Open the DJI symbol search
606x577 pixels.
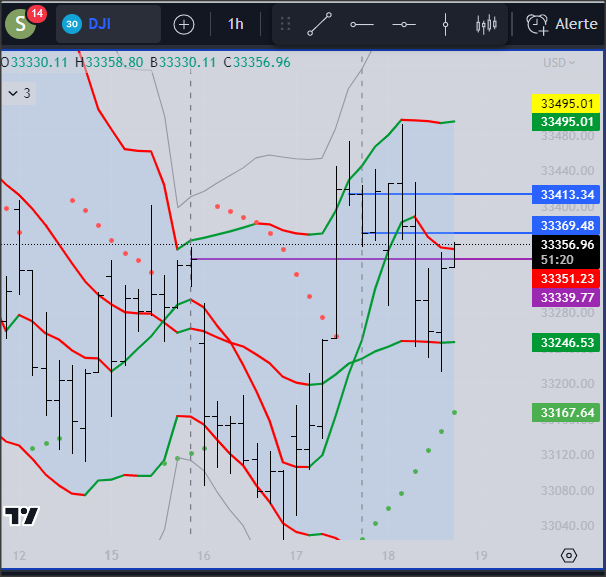click(108, 24)
